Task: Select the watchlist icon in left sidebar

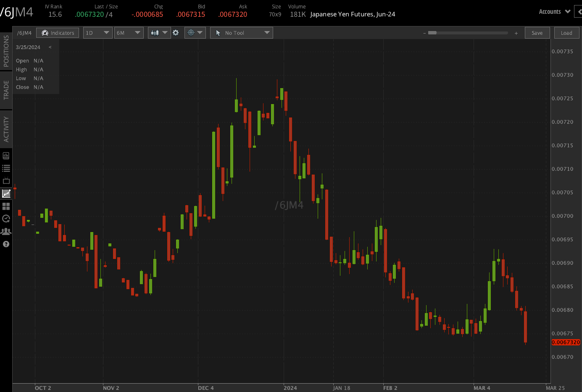Action: pyautogui.click(x=6, y=168)
